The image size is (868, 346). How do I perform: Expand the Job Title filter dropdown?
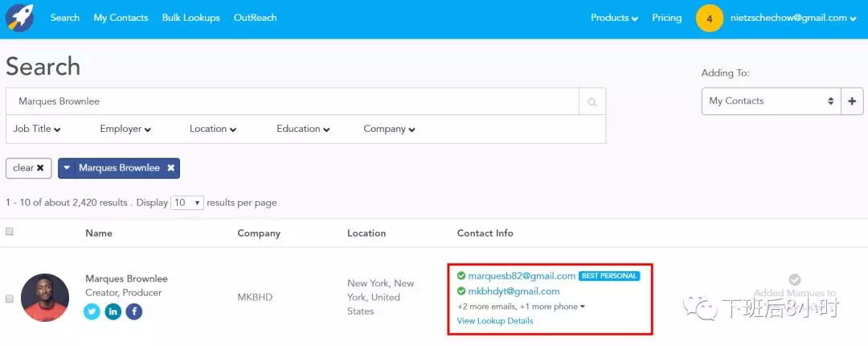[37, 129]
